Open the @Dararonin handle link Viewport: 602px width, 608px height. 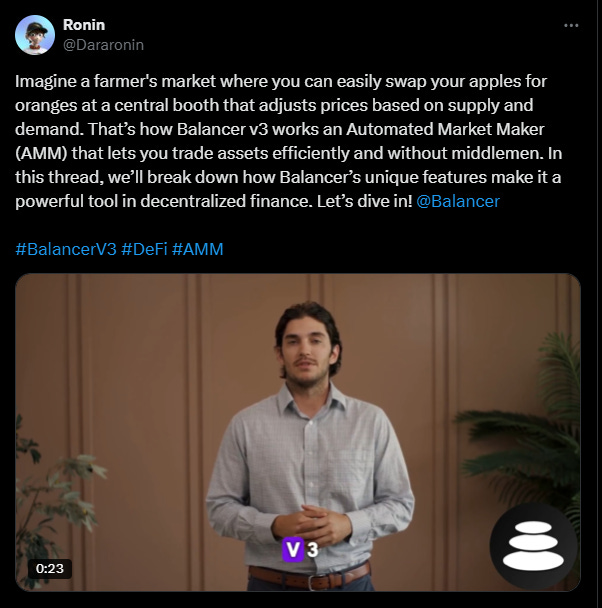pyautogui.click(x=103, y=45)
